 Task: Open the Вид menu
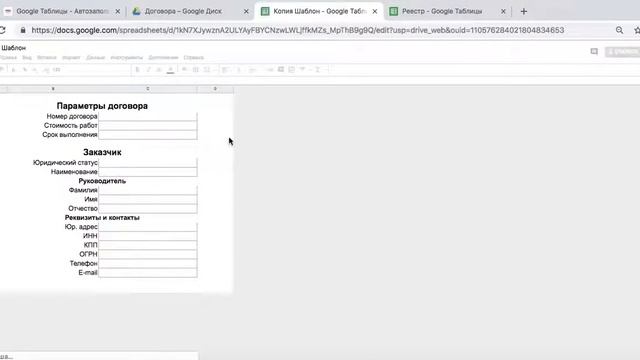click(27, 58)
